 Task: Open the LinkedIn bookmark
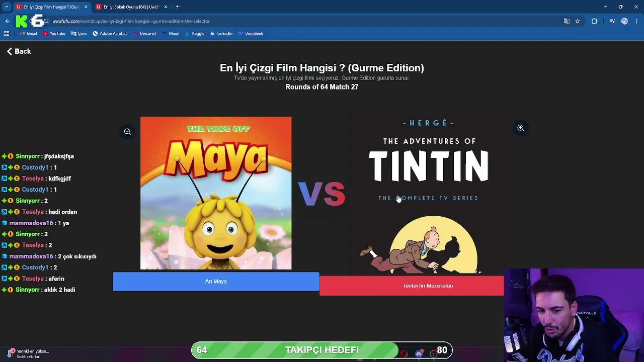(x=221, y=34)
